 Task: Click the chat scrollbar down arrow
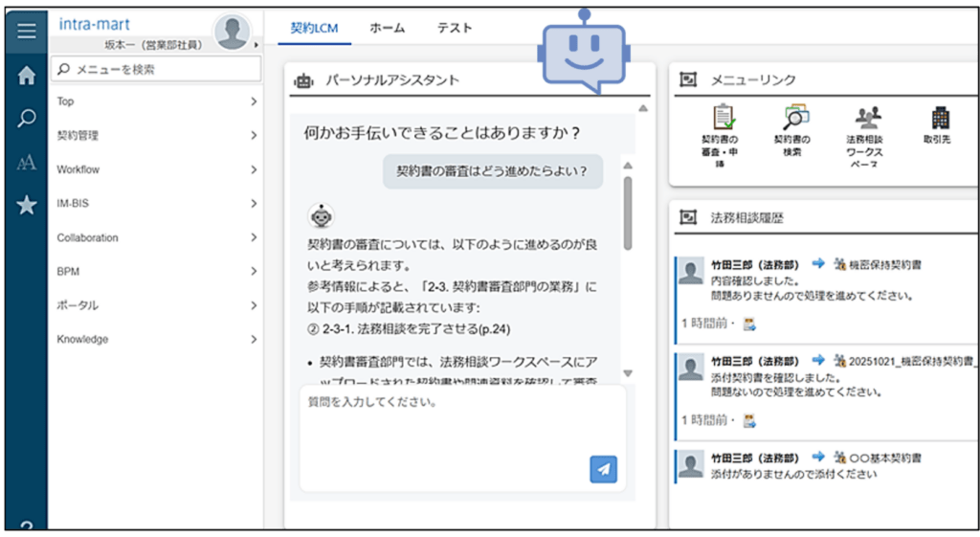pyautogui.click(x=628, y=373)
